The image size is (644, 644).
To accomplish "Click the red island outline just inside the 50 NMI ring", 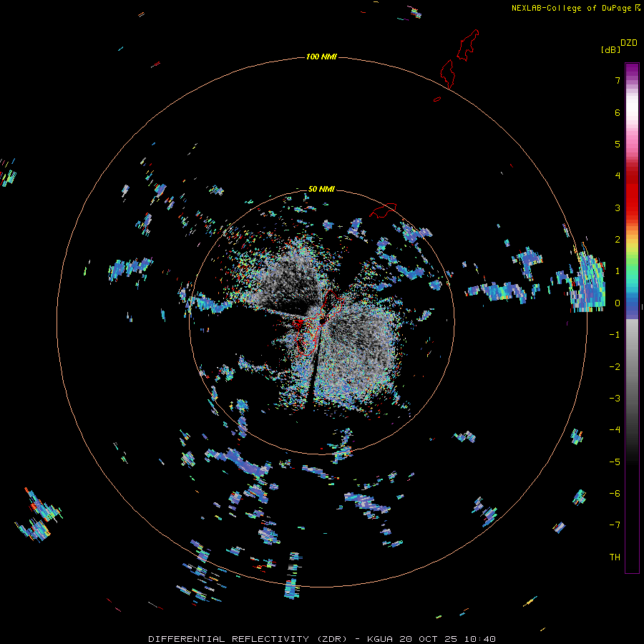I will coord(383,210).
